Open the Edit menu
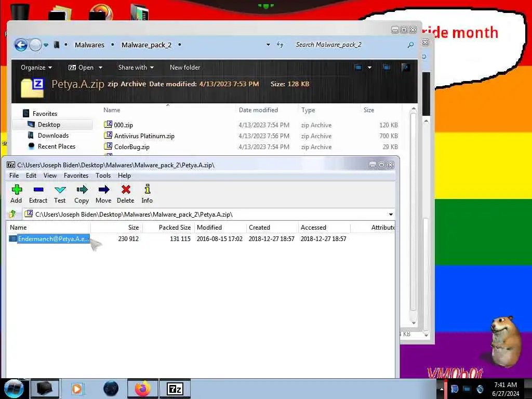The width and height of the screenshot is (532, 399). tap(31, 176)
